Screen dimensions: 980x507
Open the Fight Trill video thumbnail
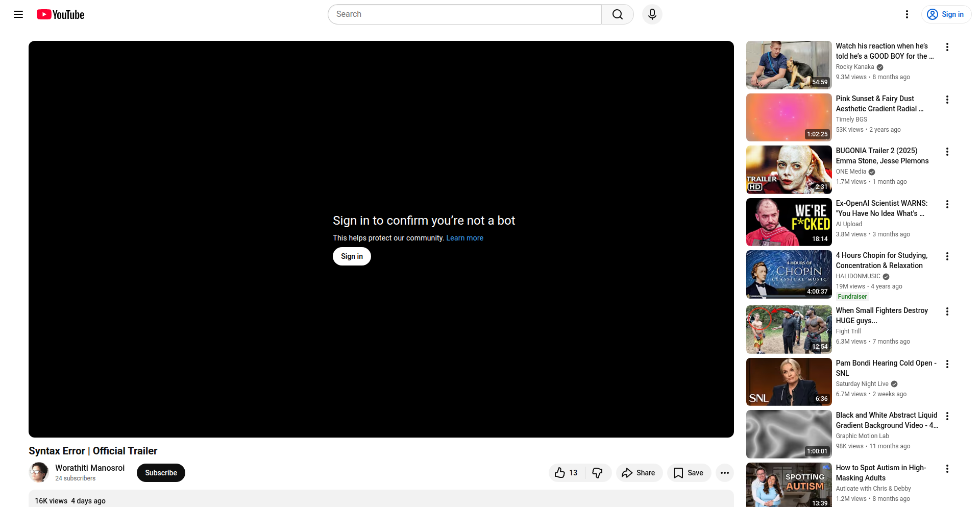(789, 329)
